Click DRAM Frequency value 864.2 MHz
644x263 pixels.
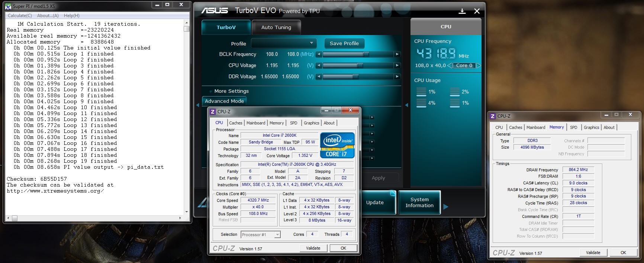(x=578, y=169)
